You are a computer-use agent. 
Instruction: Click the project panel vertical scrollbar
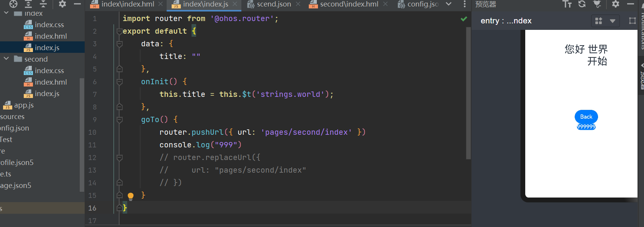point(81,135)
